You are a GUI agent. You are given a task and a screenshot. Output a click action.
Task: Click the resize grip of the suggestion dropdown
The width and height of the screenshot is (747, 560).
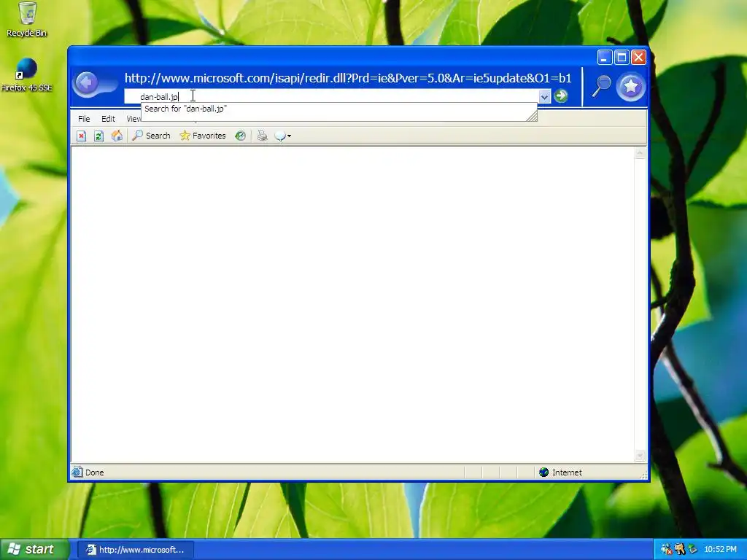coord(532,116)
